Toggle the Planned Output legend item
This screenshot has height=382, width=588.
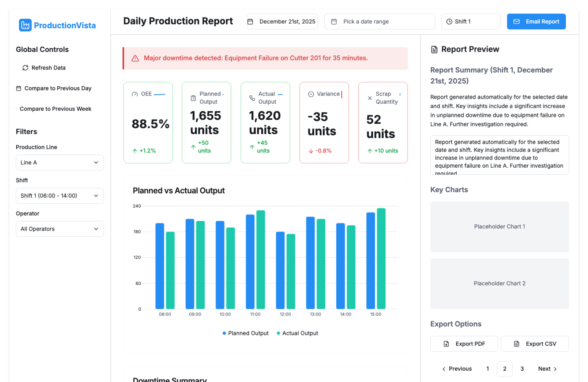[x=245, y=333]
